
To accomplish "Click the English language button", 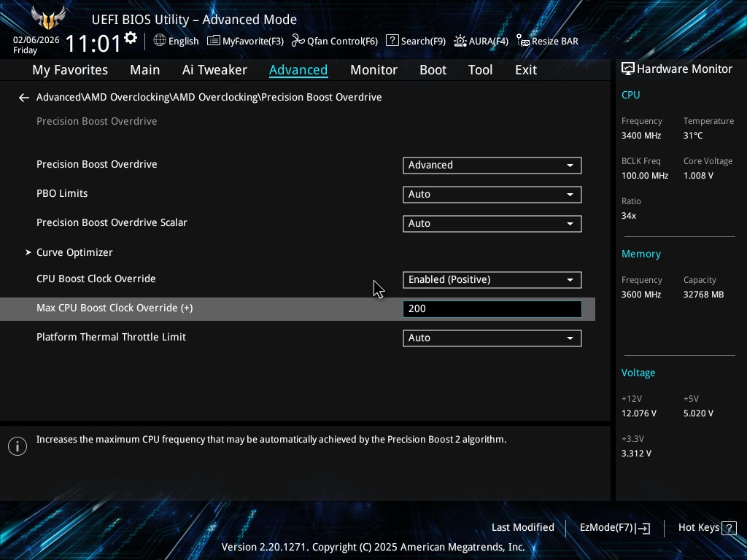I will click(183, 41).
